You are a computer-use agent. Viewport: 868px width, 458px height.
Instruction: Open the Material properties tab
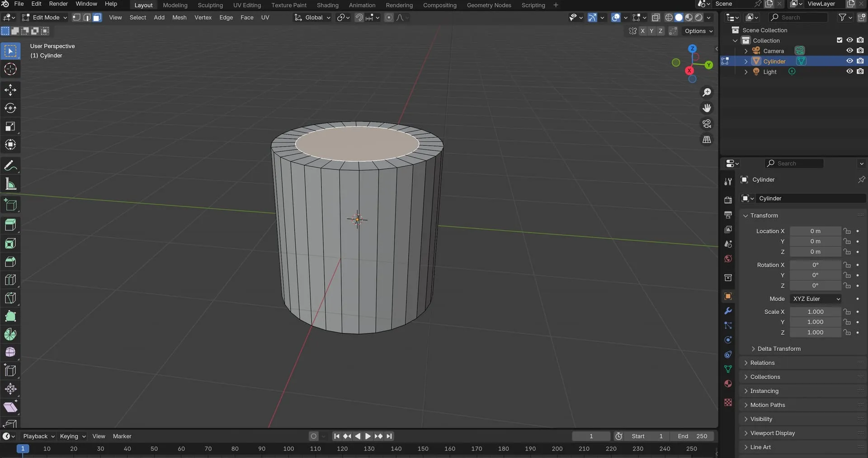(x=728, y=384)
